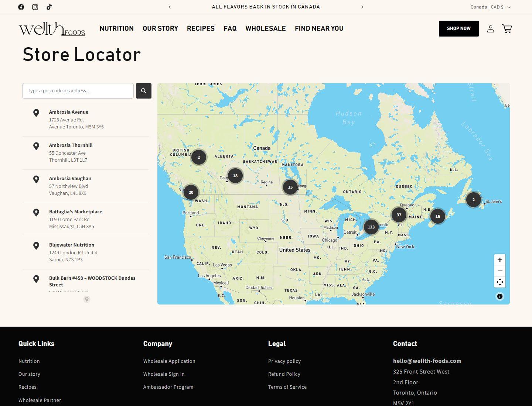This screenshot has width=532, height=406.
Task: Open the account login icon
Action: [x=491, y=29]
